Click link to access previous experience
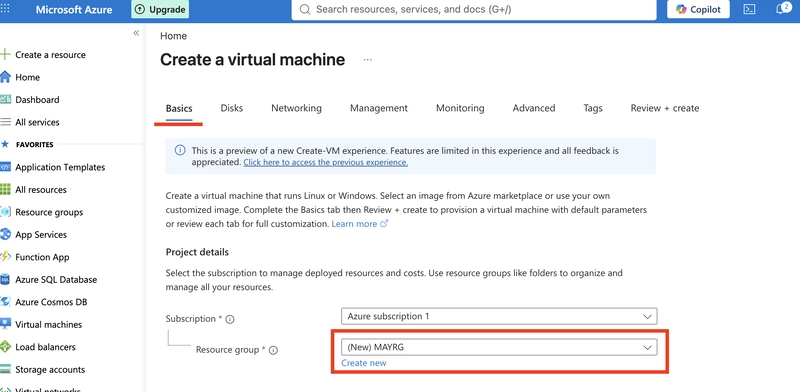800x392 pixels. 326,162
